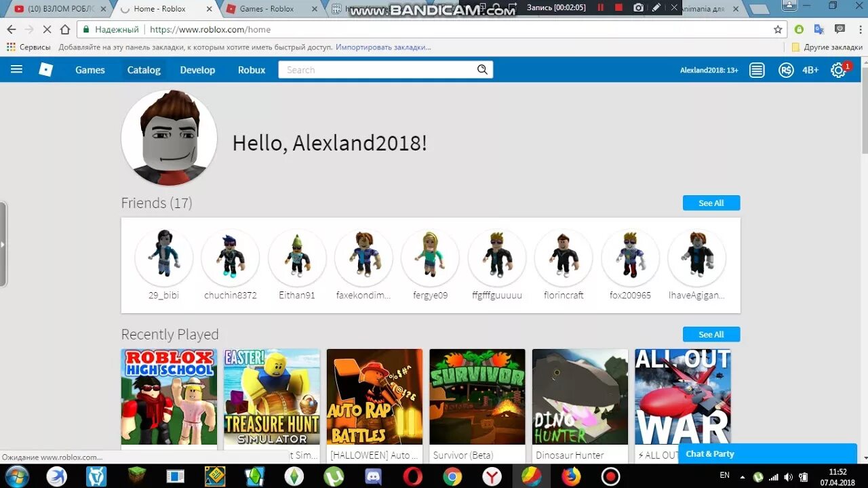The image size is (868, 488).
Task: Open the Robux menu item
Action: tap(252, 70)
